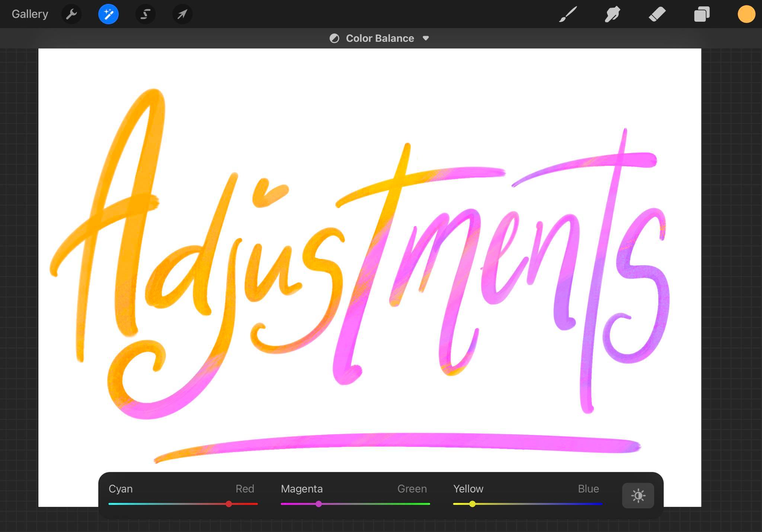
Task: Expand Color Balance dropdown arrow
Action: tap(426, 38)
